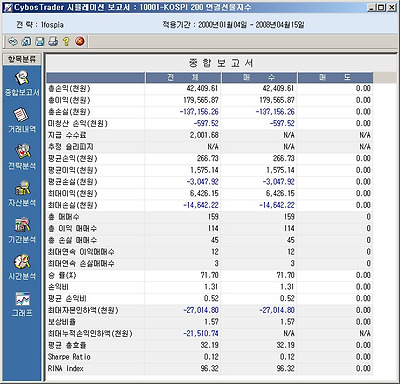Image resolution: width=400 pixels, height=384 pixels.
Task: Select the 최대연속 손실매매수 row label
Action: click(x=81, y=264)
